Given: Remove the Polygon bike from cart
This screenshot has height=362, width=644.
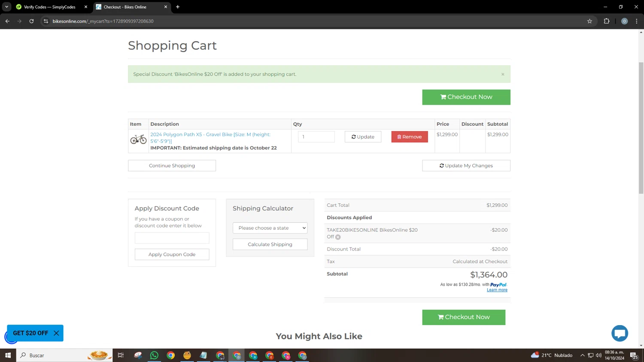Looking at the screenshot, I should (x=410, y=137).
